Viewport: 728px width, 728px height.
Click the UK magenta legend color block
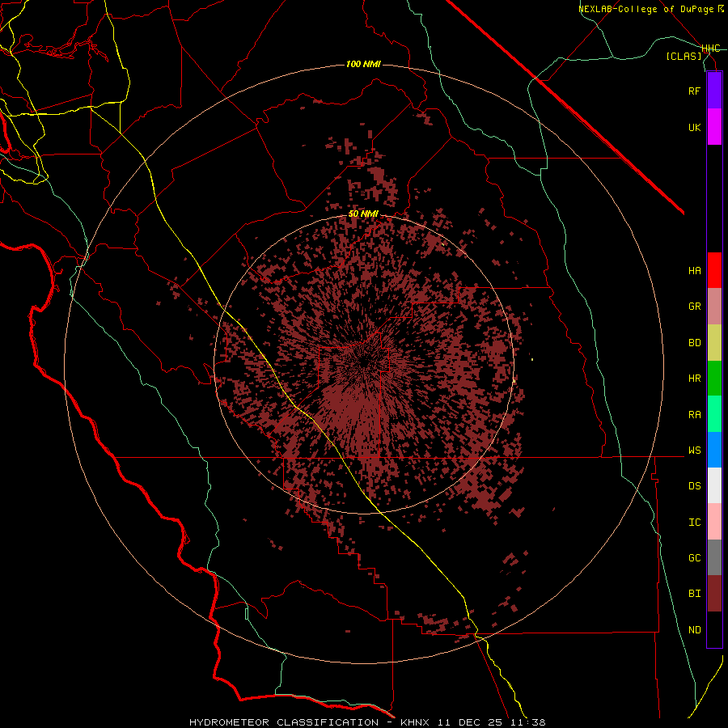point(714,127)
